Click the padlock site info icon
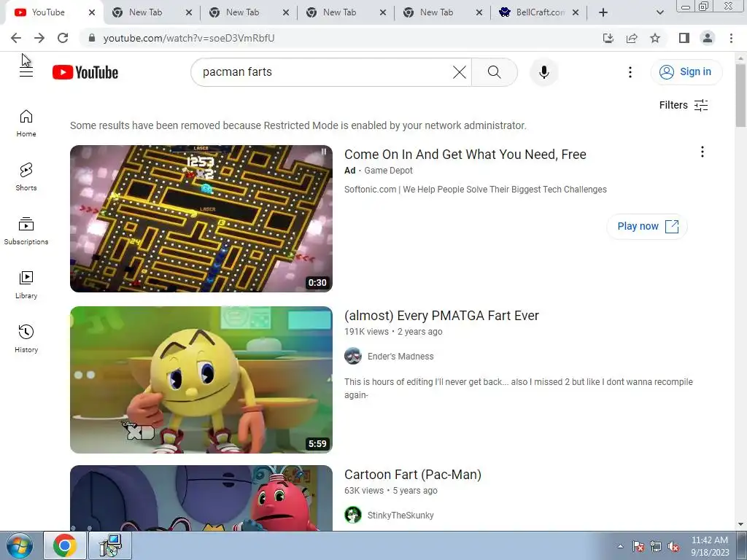This screenshot has width=747, height=560. (x=92, y=38)
